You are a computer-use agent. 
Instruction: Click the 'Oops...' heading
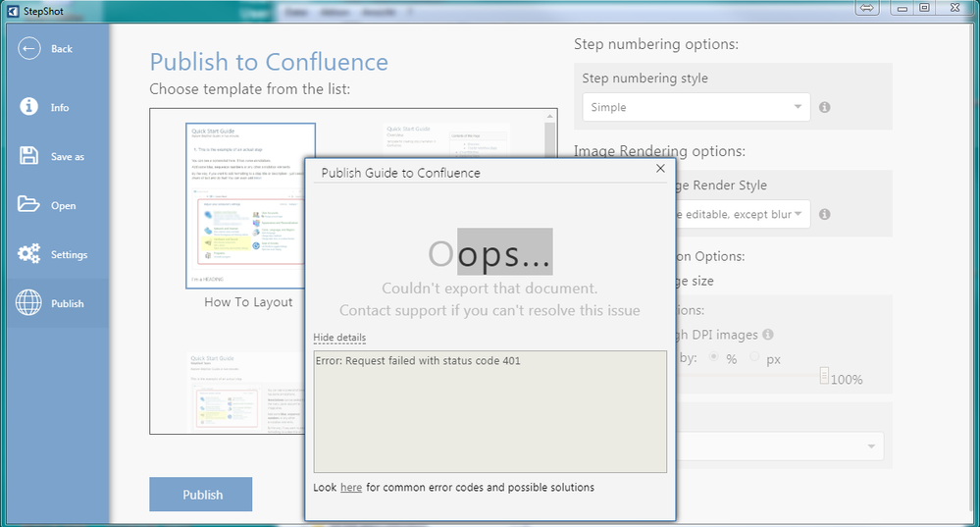[490, 253]
